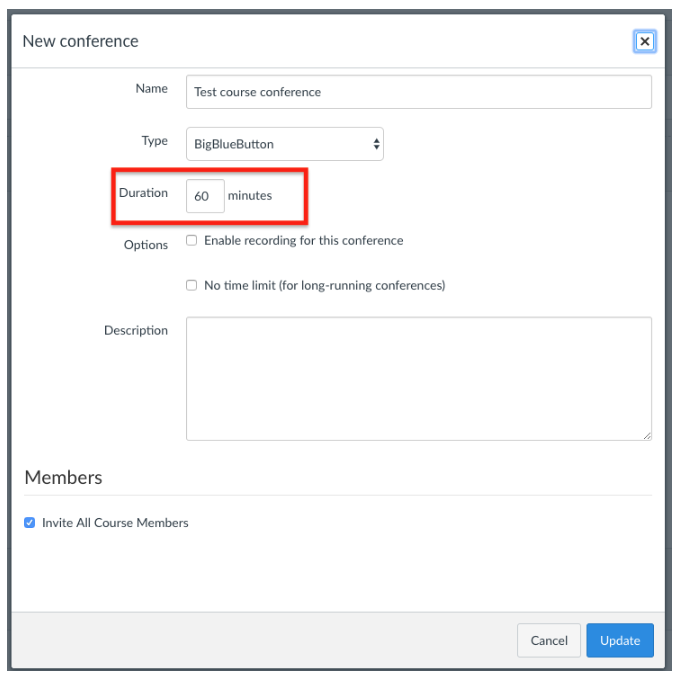This screenshot has height=677, width=678.
Task: Uncheck the Invite All Course Members checkbox
Action: (x=29, y=523)
